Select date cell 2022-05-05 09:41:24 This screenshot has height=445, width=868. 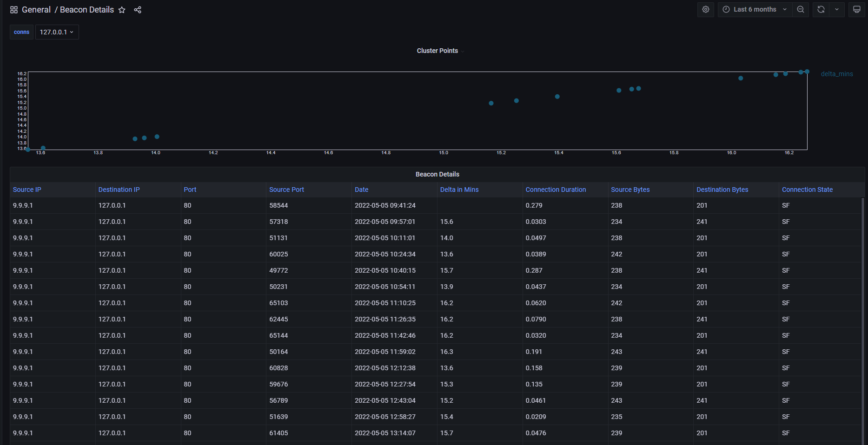tap(394, 205)
